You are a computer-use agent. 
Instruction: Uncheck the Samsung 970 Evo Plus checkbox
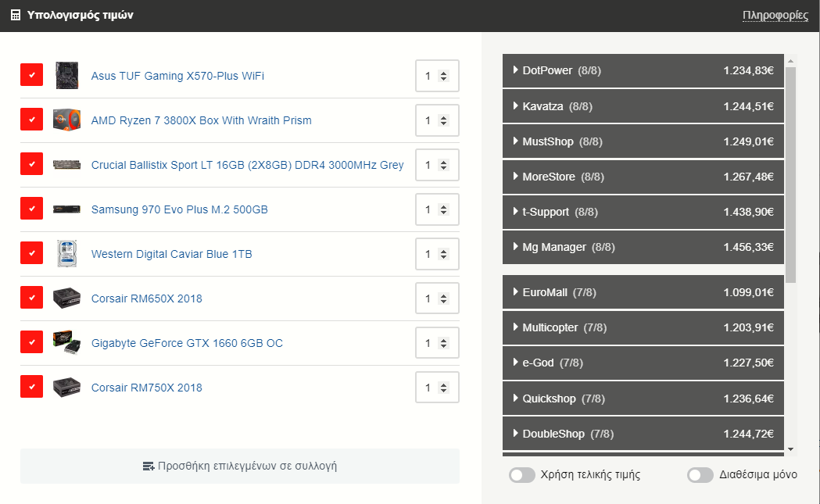click(31, 208)
